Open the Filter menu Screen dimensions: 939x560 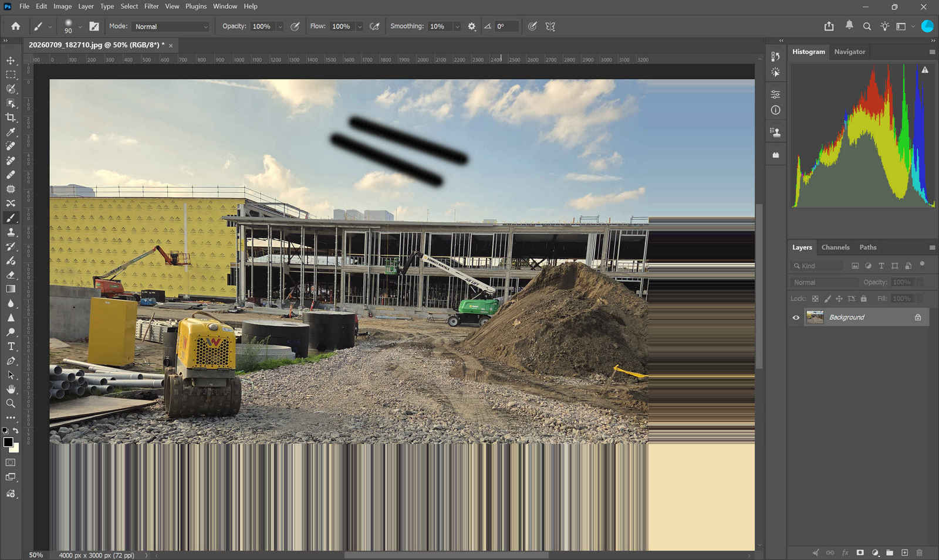[x=151, y=6]
